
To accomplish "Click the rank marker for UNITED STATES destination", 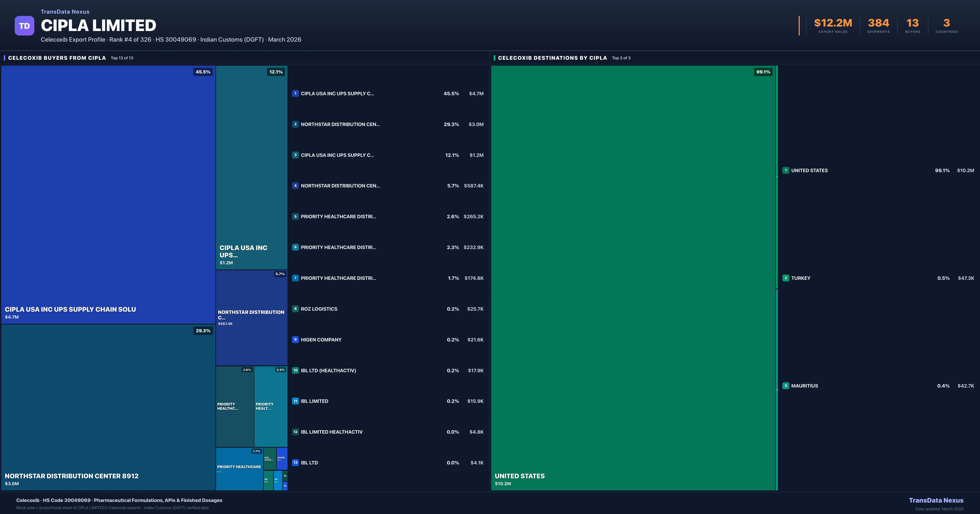I will tap(786, 170).
